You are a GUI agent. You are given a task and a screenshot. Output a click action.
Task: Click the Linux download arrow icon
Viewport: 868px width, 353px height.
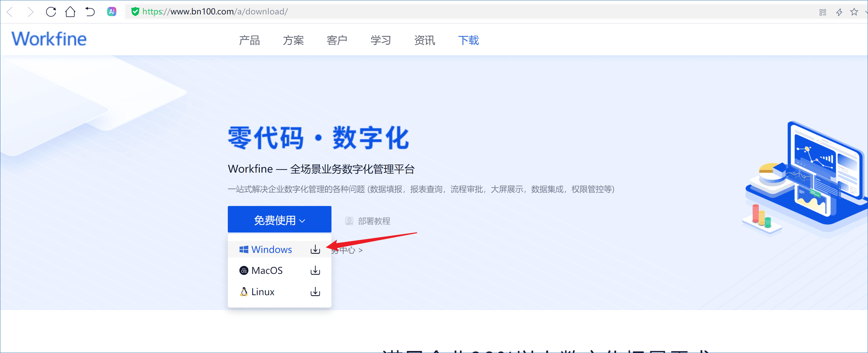tap(315, 291)
